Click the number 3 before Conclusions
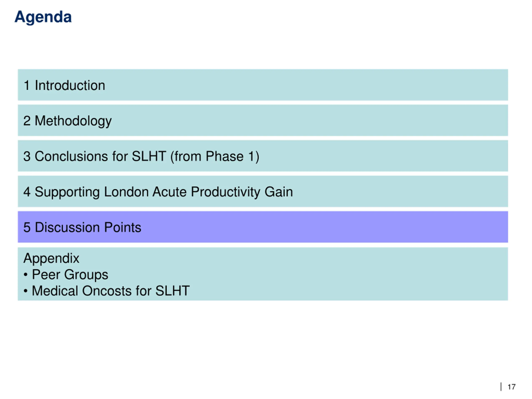This screenshot has height=399, width=532. [x=27, y=156]
